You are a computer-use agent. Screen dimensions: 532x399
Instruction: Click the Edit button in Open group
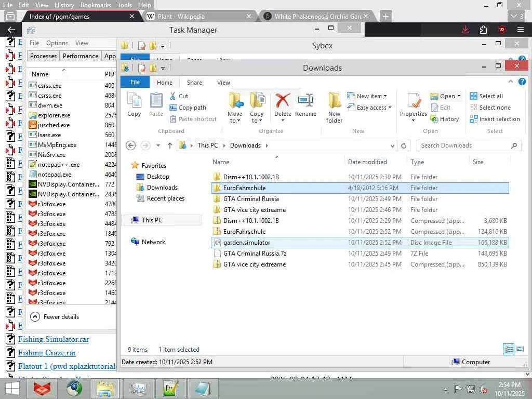[441, 108]
